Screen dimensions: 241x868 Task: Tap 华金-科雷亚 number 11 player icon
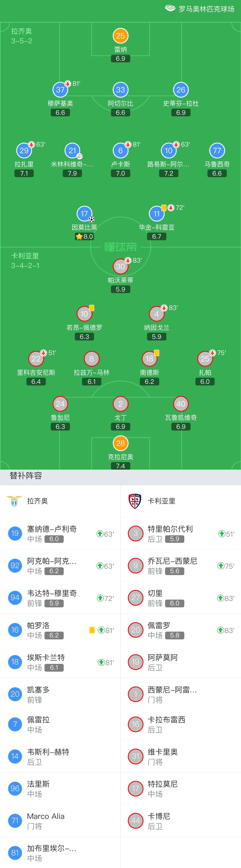156,214
